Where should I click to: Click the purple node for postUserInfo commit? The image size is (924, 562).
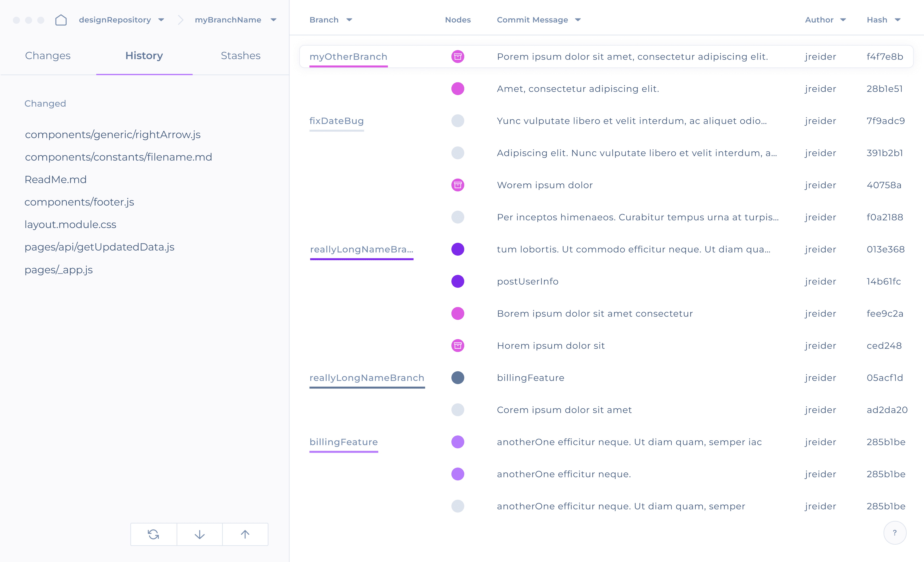pyautogui.click(x=457, y=281)
